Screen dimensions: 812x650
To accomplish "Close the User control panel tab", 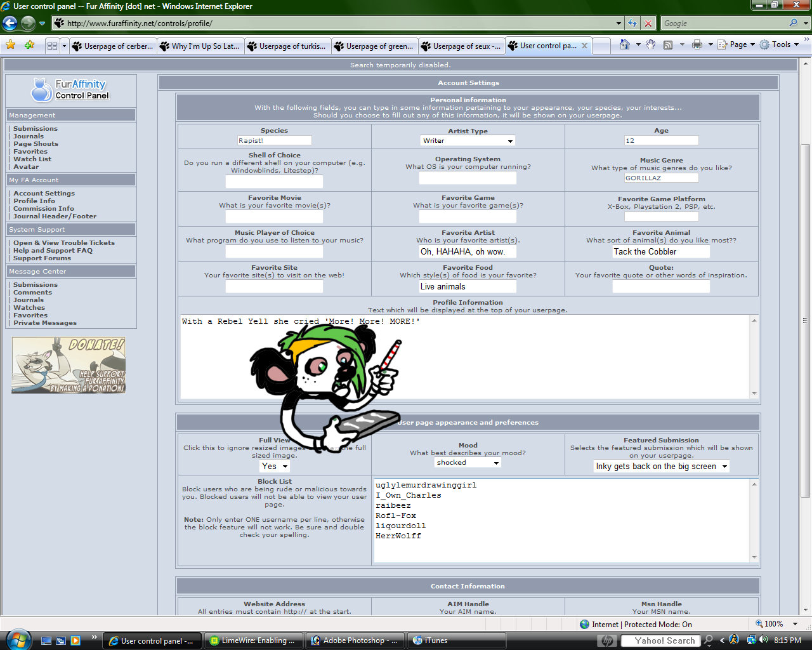I will coord(584,46).
